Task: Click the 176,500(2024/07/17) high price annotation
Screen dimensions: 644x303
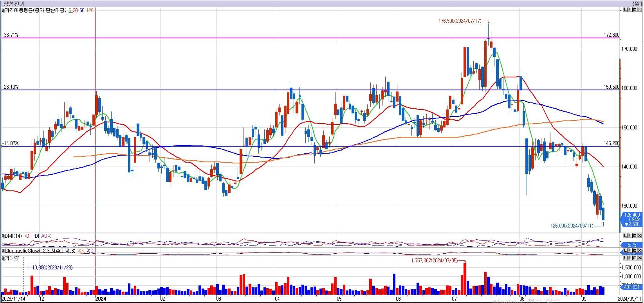Action: click(460, 21)
